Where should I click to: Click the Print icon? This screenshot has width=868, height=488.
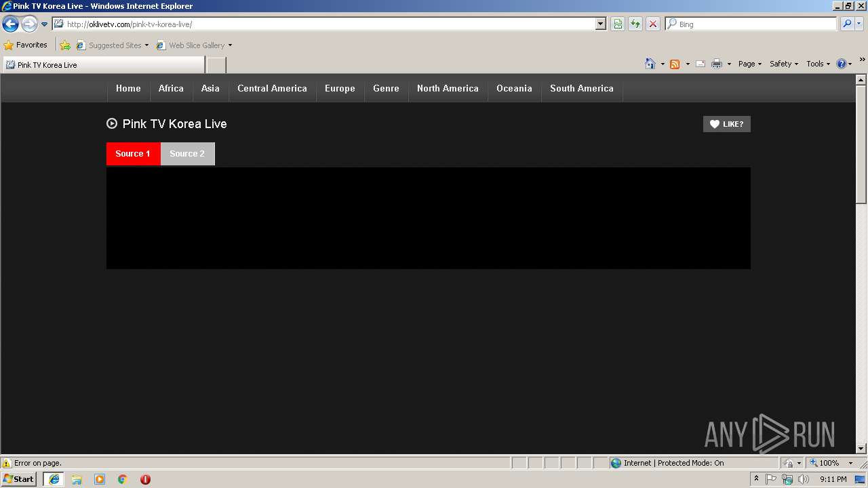(717, 64)
